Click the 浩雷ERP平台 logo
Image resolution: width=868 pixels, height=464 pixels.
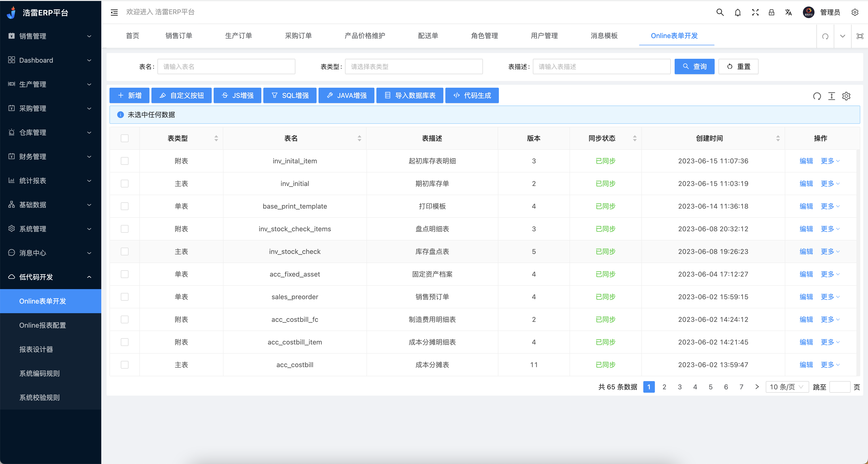[38, 13]
